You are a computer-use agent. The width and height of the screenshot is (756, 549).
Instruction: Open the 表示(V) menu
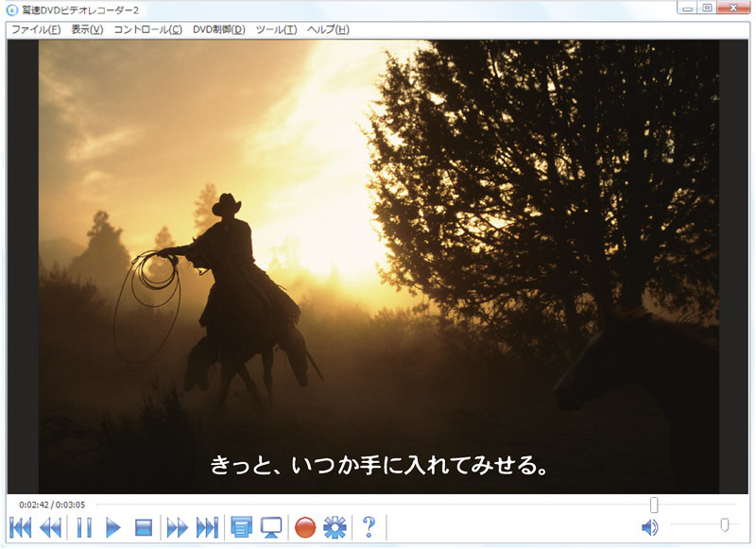click(x=87, y=29)
